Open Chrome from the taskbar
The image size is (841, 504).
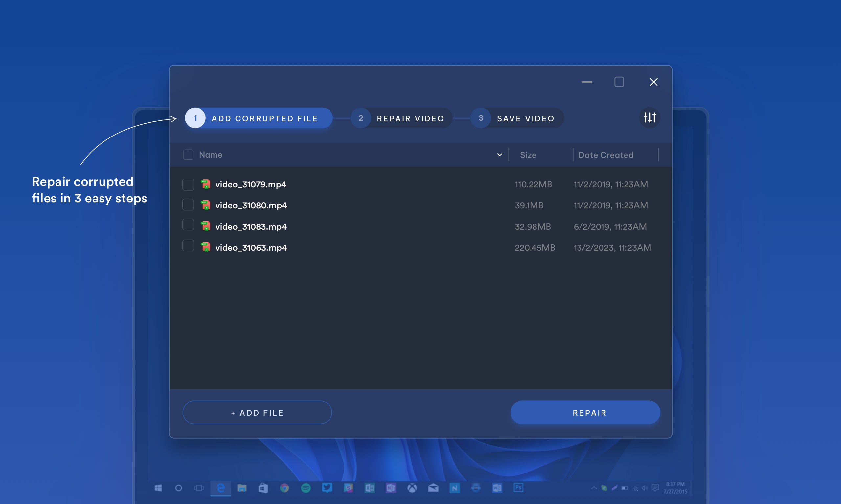pyautogui.click(x=284, y=488)
